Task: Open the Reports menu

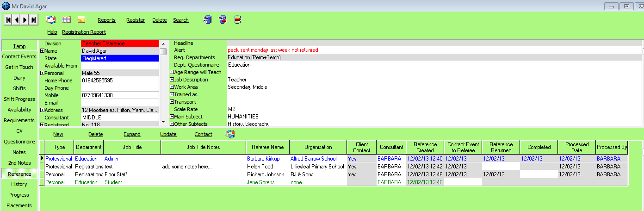Action: click(106, 20)
